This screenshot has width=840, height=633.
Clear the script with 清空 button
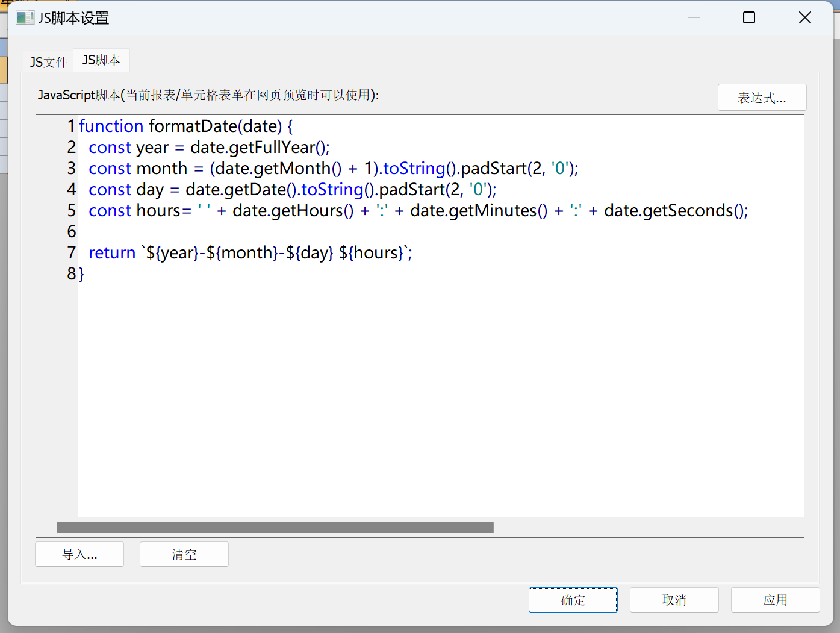point(184,554)
